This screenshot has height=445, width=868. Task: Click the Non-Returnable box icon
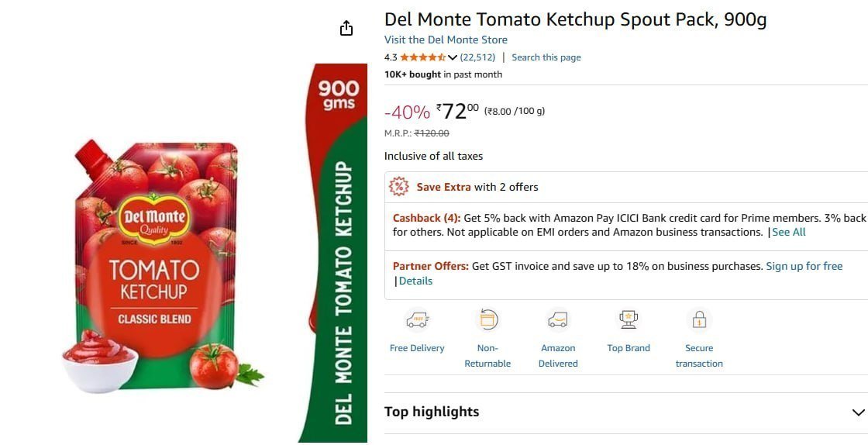487,319
